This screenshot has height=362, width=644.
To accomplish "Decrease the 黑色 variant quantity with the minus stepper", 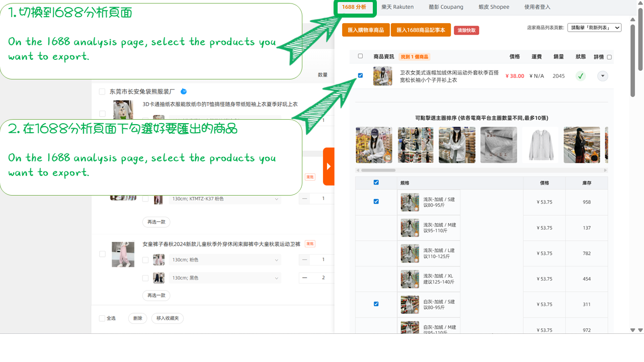I will coord(304,278).
